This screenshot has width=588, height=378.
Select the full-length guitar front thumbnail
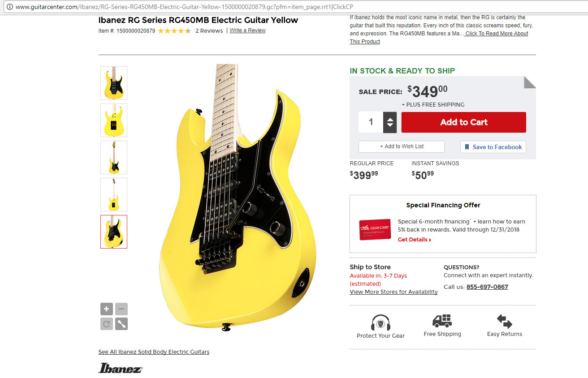click(x=114, y=157)
